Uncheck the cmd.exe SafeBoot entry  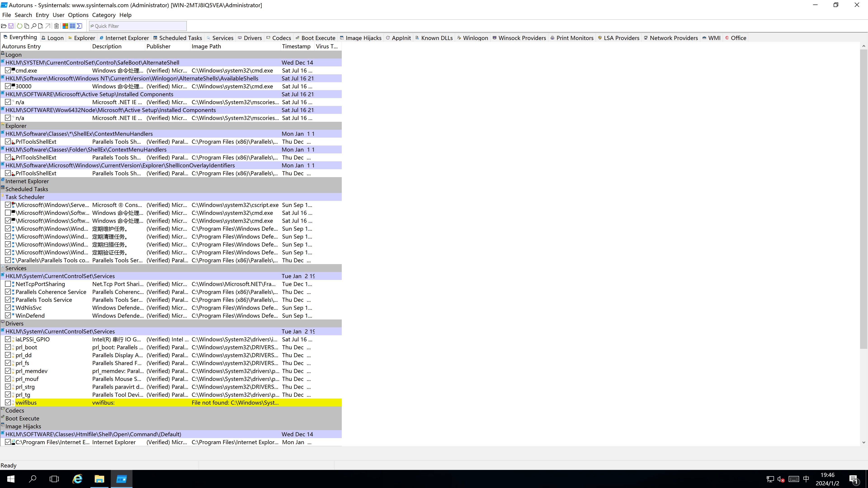pyautogui.click(x=8, y=70)
